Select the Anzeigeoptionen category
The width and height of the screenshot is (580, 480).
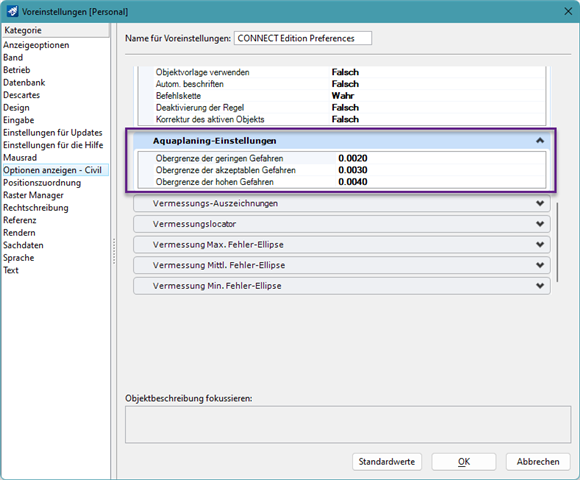(x=36, y=45)
